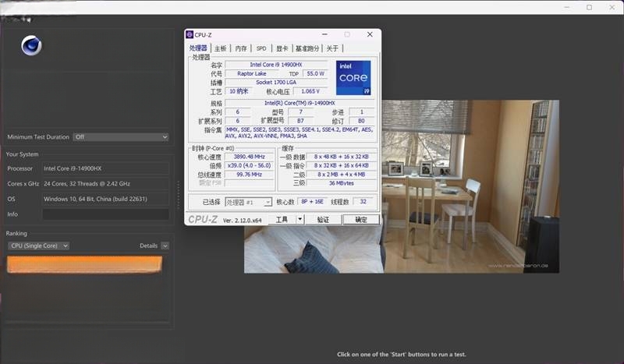624x364 pixels.
Task: Click the 确定 button in CPU-Z
Action: click(361, 219)
